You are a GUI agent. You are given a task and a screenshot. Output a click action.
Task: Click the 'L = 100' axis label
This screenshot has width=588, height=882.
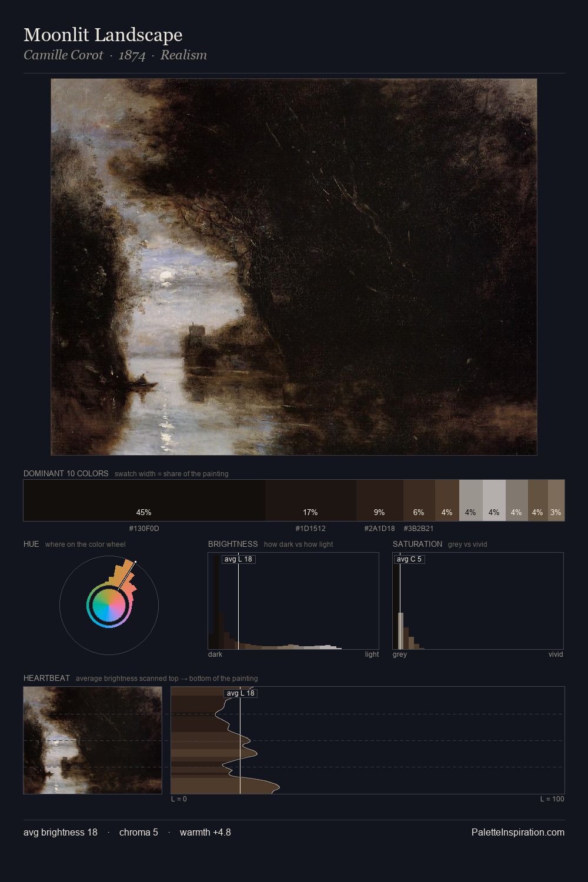click(x=552, y=799)
